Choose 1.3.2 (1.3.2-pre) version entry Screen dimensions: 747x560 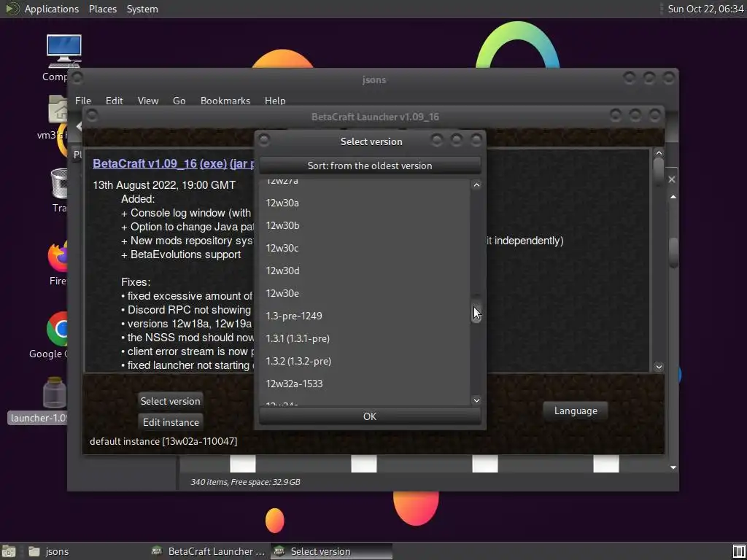(x=365, y=362)
